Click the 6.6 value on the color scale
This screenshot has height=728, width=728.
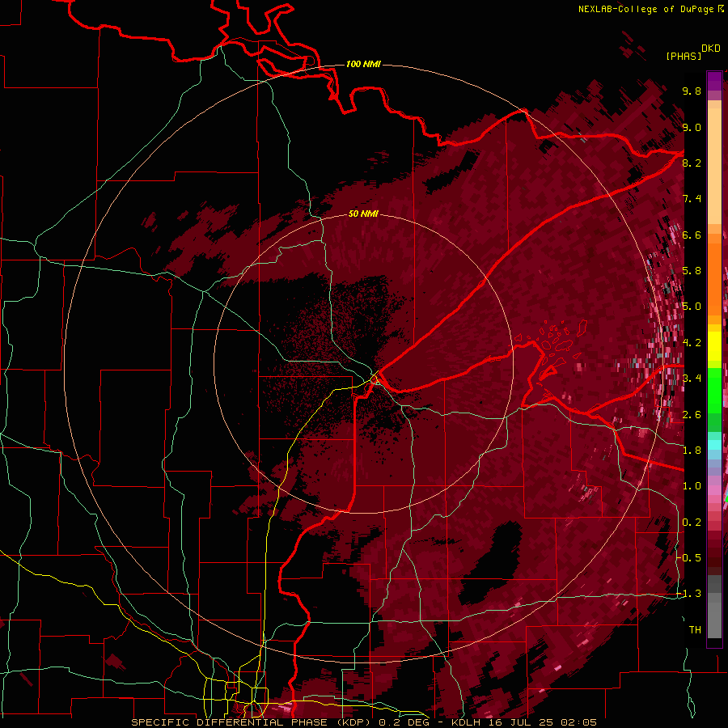click(x=692, y=235)
